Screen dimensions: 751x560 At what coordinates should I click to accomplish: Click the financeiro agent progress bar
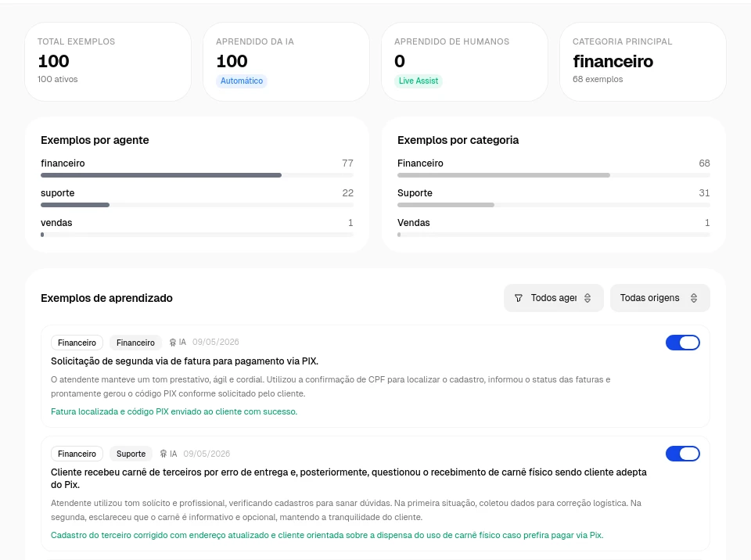tap(197, 175)
